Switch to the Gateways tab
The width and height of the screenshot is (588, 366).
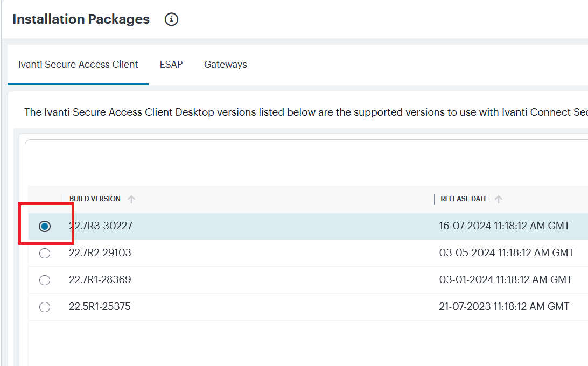point(225,64)
